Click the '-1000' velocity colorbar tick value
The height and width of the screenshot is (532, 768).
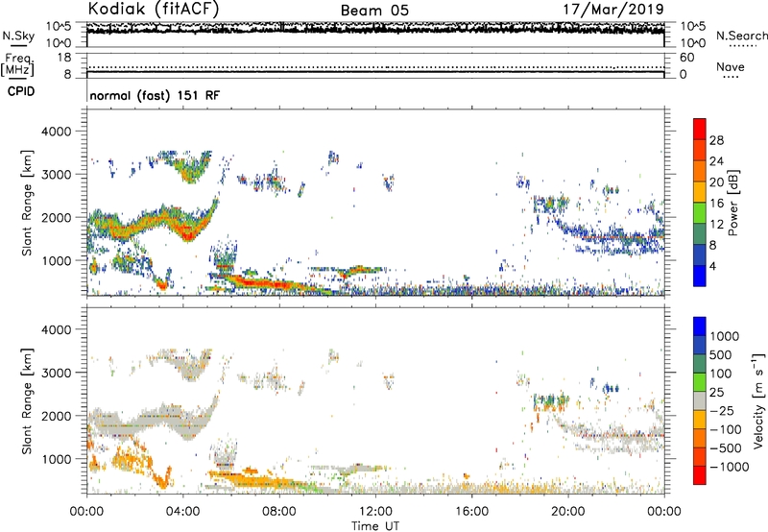coord(729,467)
